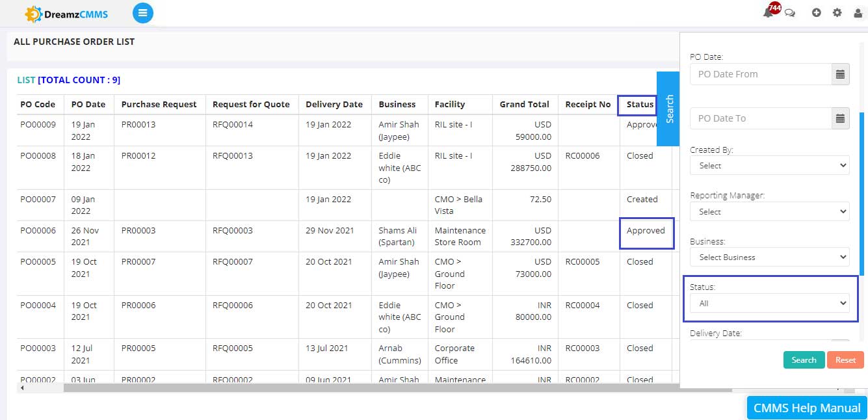Click the table horizontal scrollbar
Viewport: 868px width, 420px height.
397,388
